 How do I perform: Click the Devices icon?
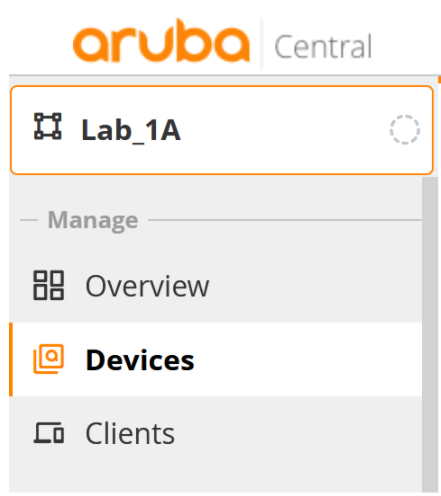48,359
